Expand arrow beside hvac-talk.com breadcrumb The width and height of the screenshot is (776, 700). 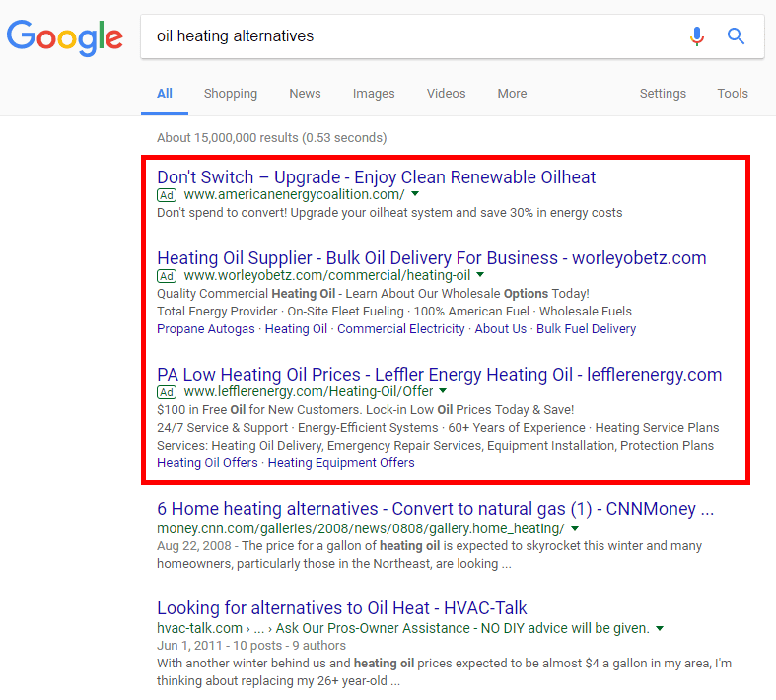[x=660, y=628]
